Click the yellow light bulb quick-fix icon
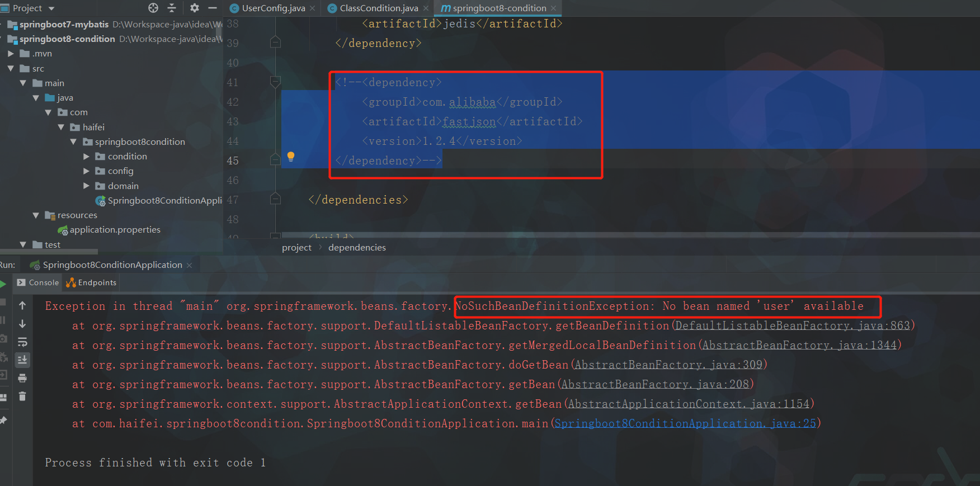980x486 pixels. point(291,157)
